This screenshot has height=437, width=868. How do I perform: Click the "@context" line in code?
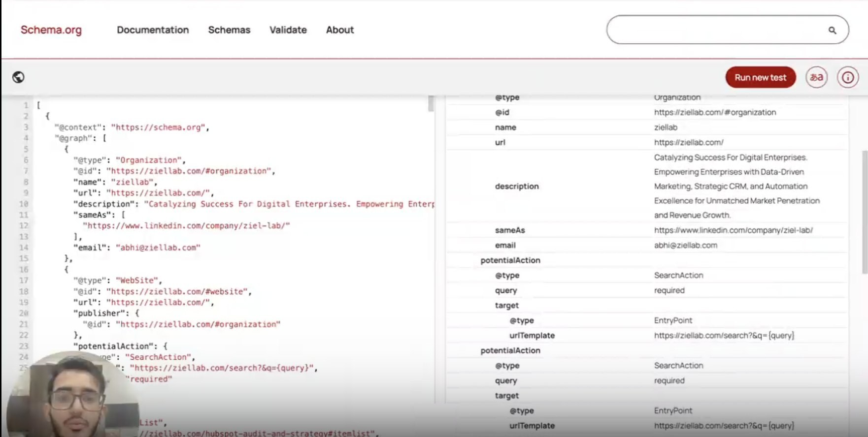coord(132,127)
